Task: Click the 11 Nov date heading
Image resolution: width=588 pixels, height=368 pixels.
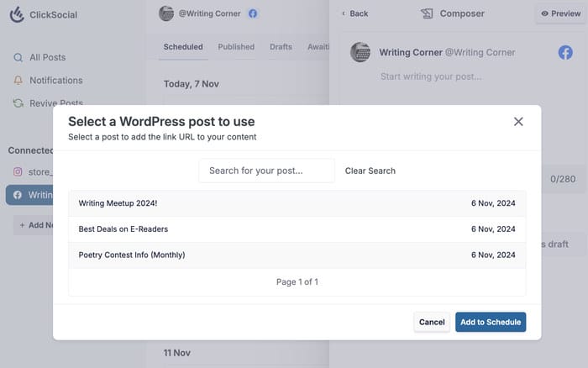Action: (177, 353)
